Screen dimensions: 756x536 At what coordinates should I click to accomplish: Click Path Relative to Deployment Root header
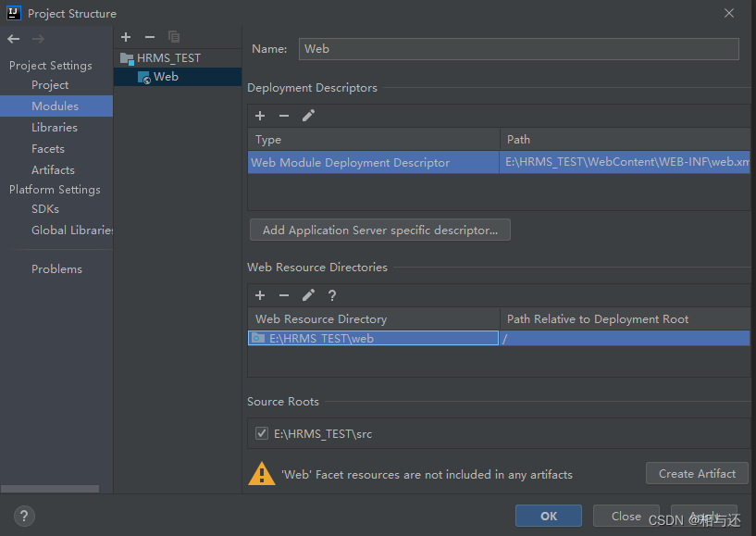point(626,318)
